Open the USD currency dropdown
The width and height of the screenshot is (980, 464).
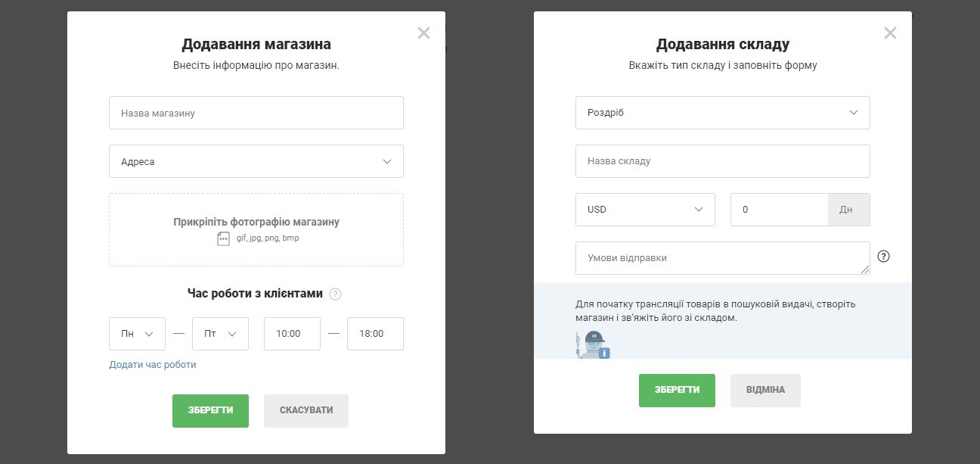(x=645, y=210)
